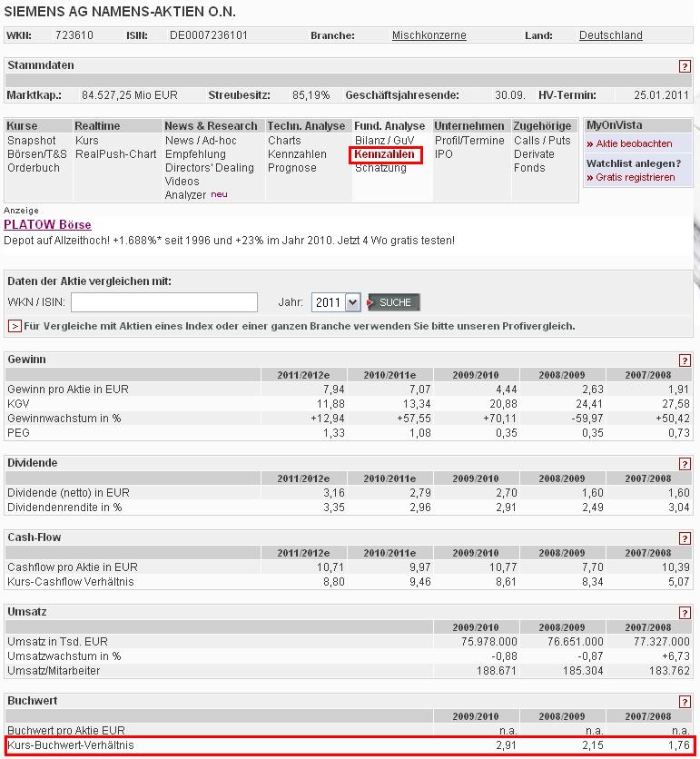Viewport: 700px width, 759px height.
Task: Open Börsen/T&S under Kurse
Action: [x=37, y=154]
